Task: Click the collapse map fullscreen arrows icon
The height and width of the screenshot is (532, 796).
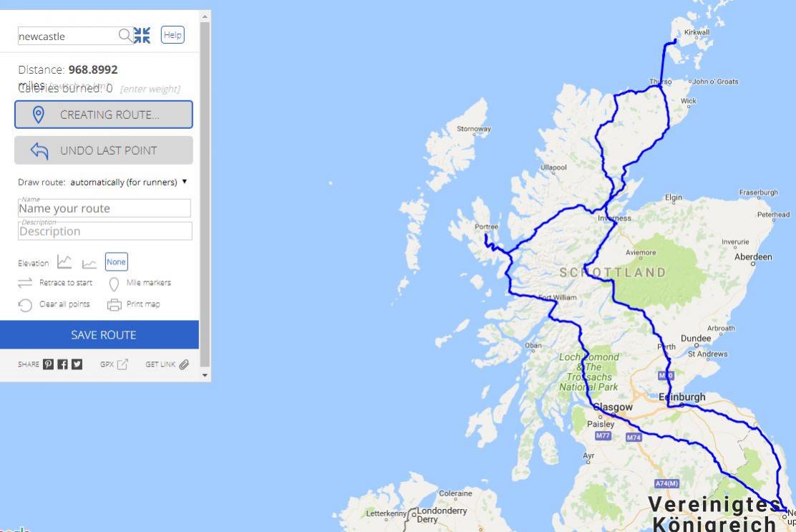Action: tap(142, 35)
